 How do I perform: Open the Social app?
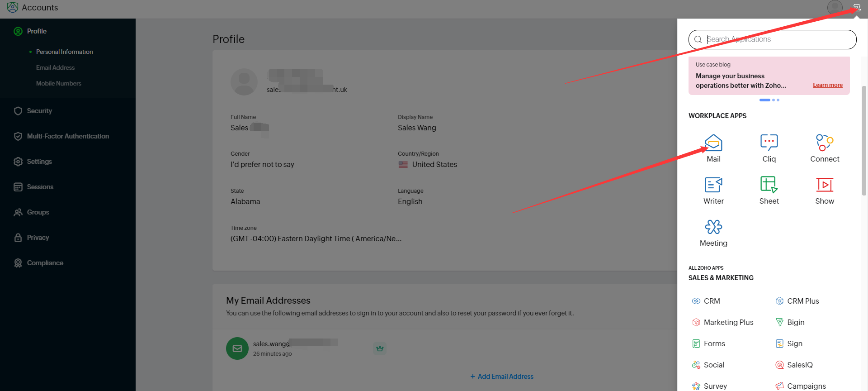click(708, 365)
